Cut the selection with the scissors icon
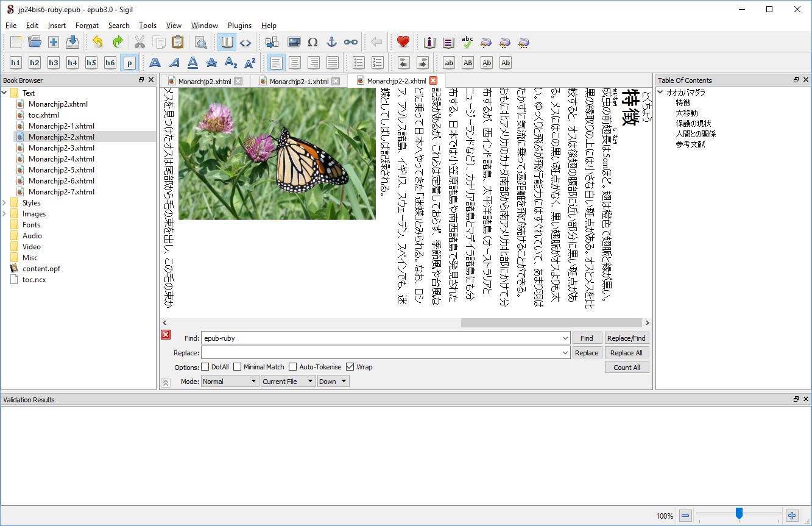 140,42
